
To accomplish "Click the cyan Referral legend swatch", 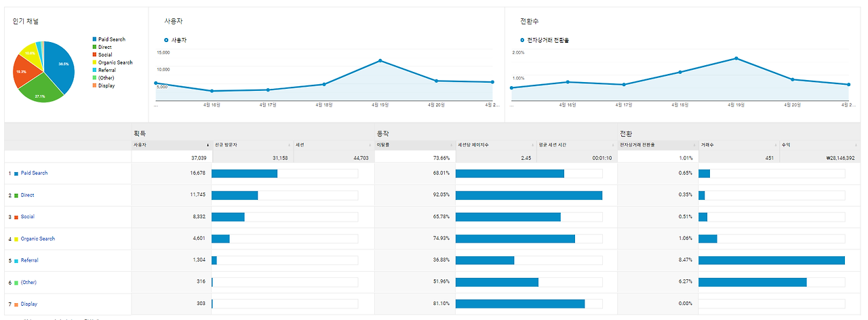I will [x=94, y=70].
